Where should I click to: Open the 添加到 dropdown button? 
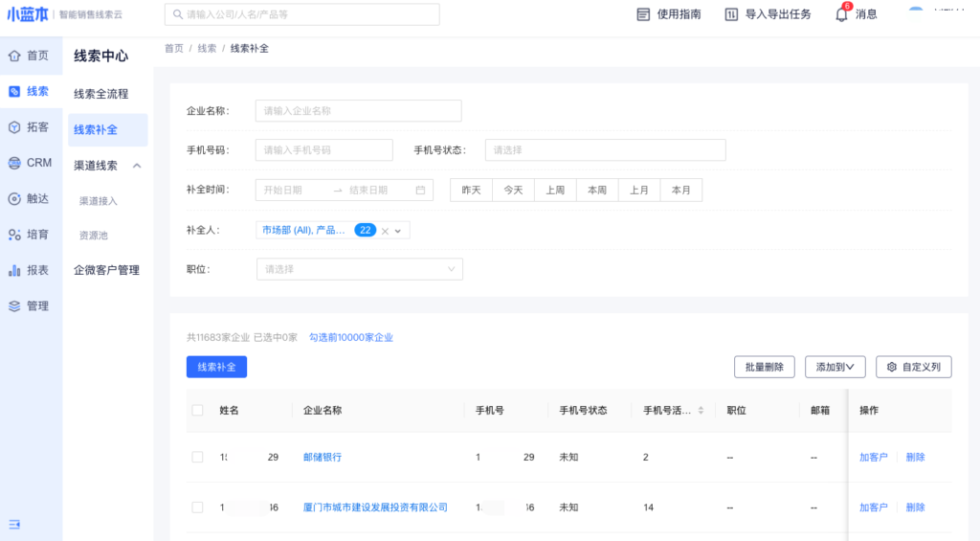[835, 367]
